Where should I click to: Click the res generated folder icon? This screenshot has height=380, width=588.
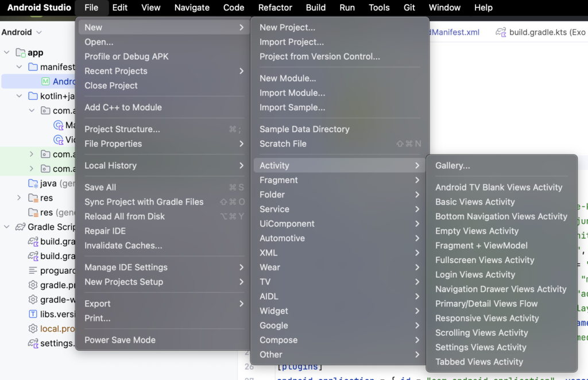(x=33, y=212)
